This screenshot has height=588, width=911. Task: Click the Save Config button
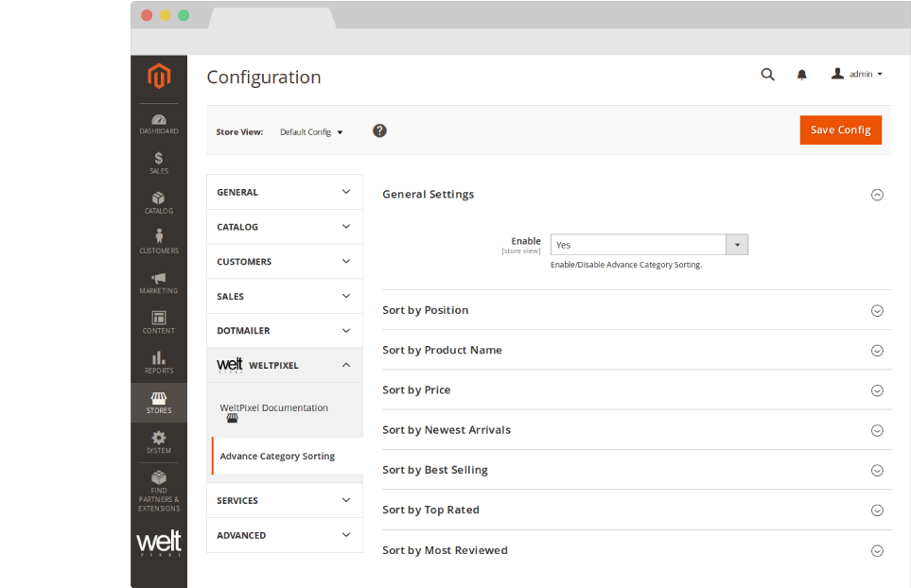click(840, 130)
